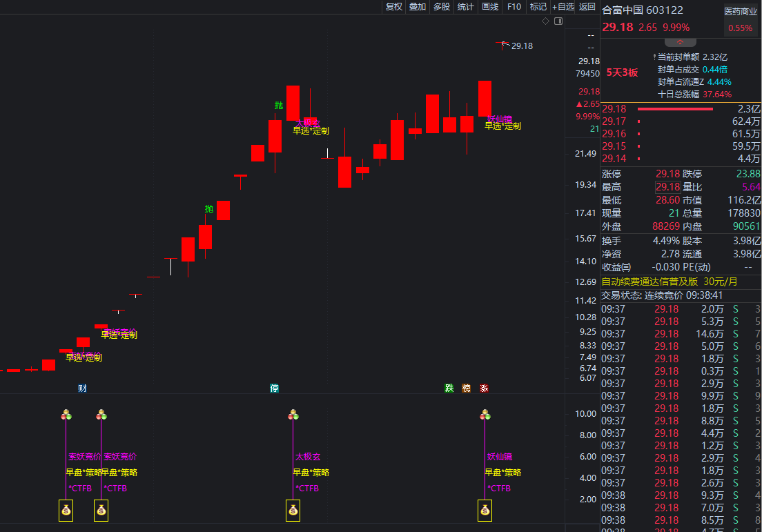This screenshot has height=532, width=762.
Task: Click the red 涨 marker icon
Action: point(485,388)
